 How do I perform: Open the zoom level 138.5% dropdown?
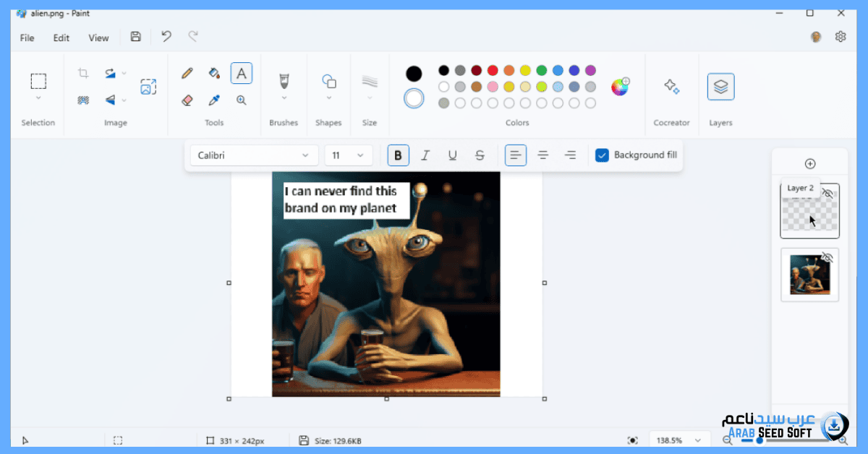tap(678, 440)
